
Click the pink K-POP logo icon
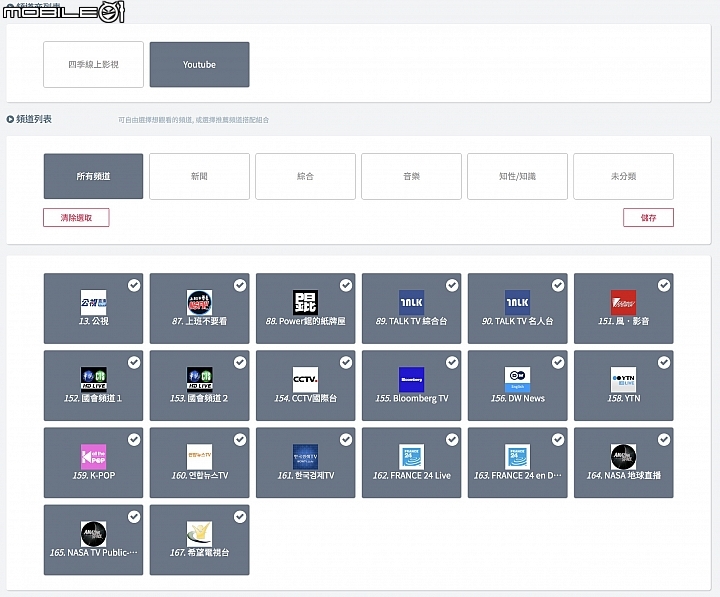click(93, 456)
